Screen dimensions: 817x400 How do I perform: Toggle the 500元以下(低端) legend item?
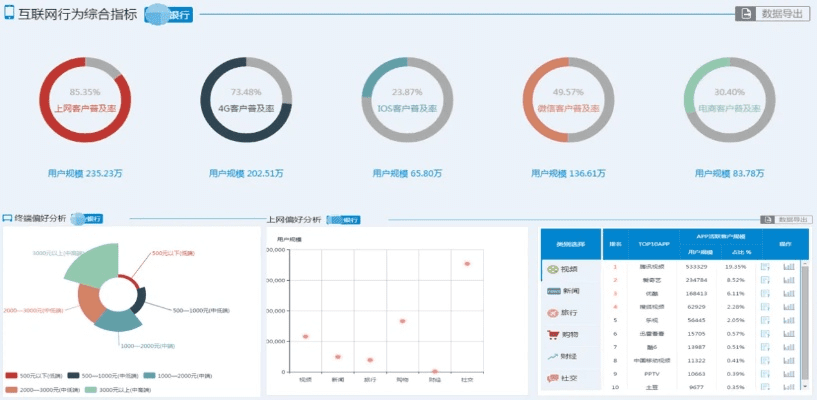click(30, 375)
